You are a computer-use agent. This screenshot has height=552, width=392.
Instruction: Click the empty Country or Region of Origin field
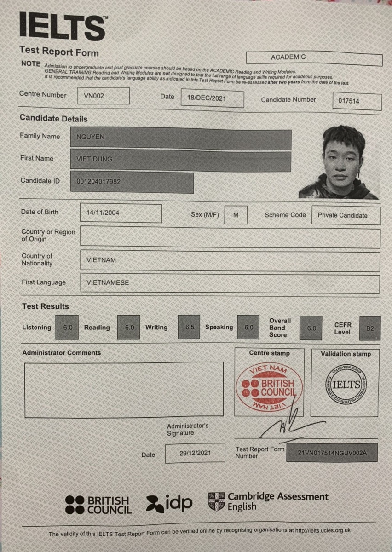click(230, 237)
